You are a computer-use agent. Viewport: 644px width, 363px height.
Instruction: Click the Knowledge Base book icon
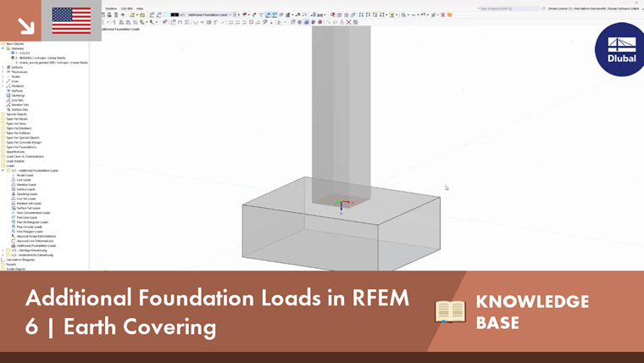pos(450,311)
